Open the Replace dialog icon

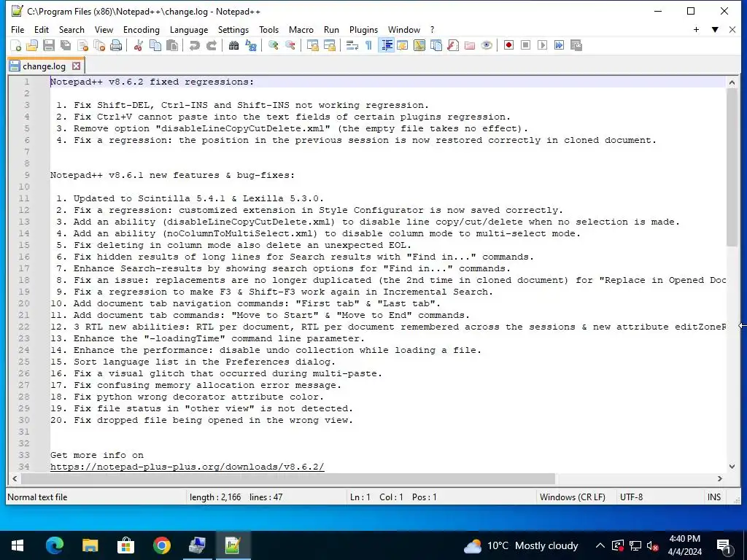pyautogui.click(x=251, y=45)
